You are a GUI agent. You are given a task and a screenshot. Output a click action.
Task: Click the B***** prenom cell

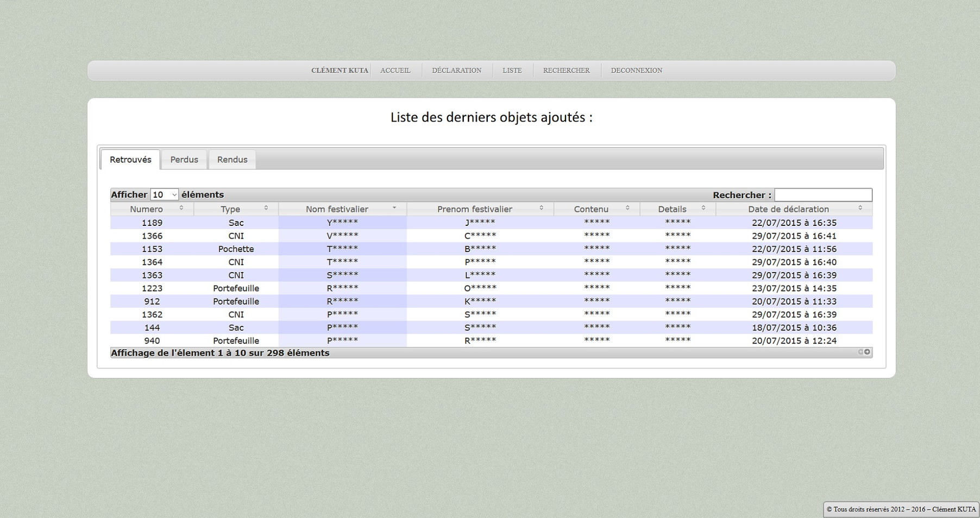click(480, 249)
